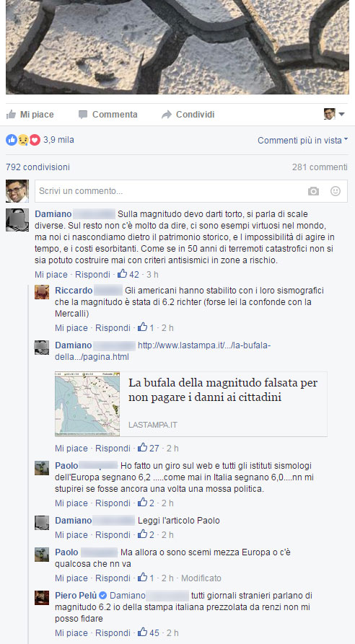The width and height of the screenshot is (355, 644).
Task: Click the Modificato label on Paolo's comment
Action: click(201, 578)
